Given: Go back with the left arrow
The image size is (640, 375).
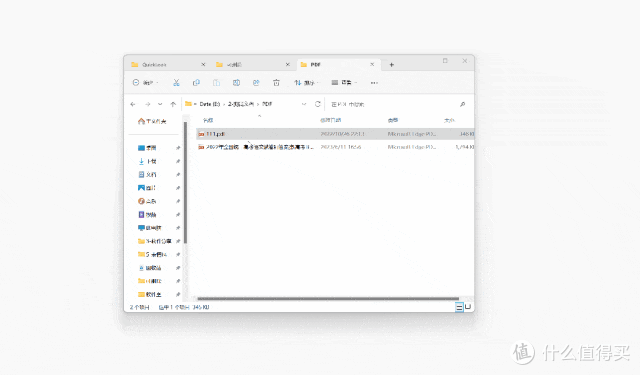Looking at the screenshot, I should (133, 104).
